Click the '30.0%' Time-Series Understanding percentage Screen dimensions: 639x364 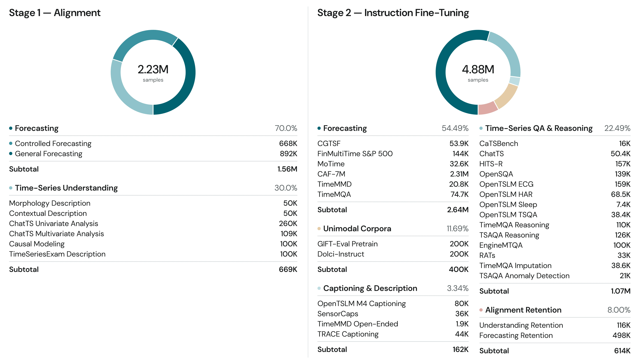(286, 188)
